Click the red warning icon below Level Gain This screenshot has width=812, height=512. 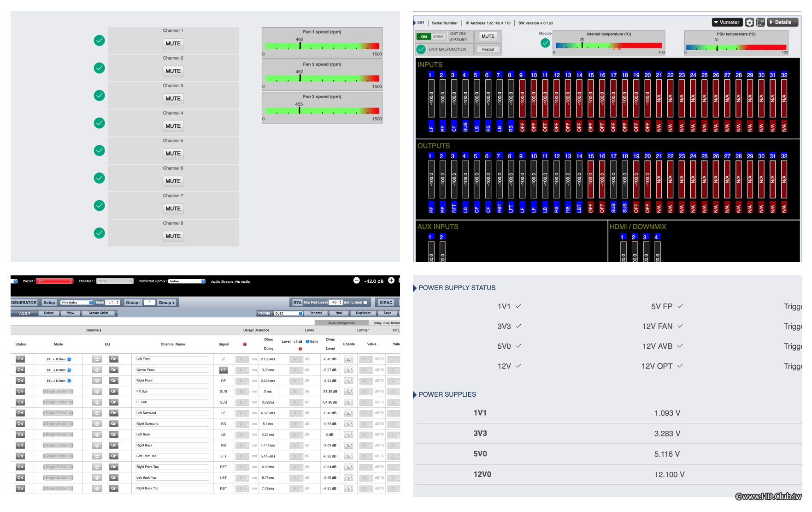coord(300,349)
